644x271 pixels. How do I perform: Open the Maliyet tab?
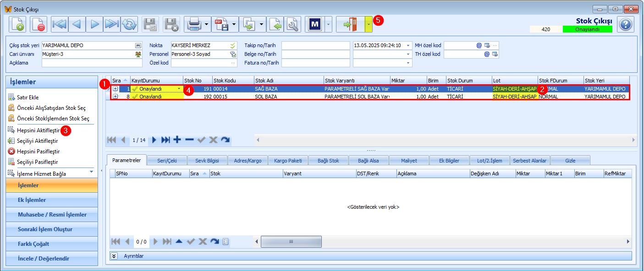point(409,161)
